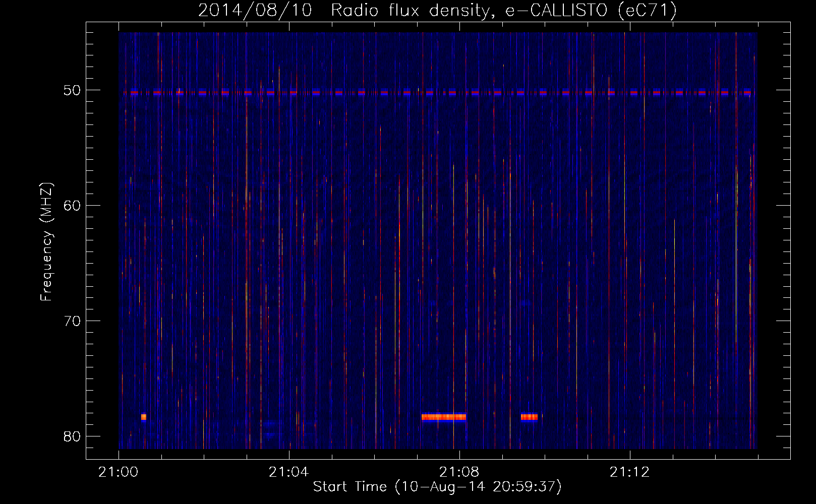Click the 80 frequency tick label
The width and height of the screenshot is (816, 504).
(72, 436)
